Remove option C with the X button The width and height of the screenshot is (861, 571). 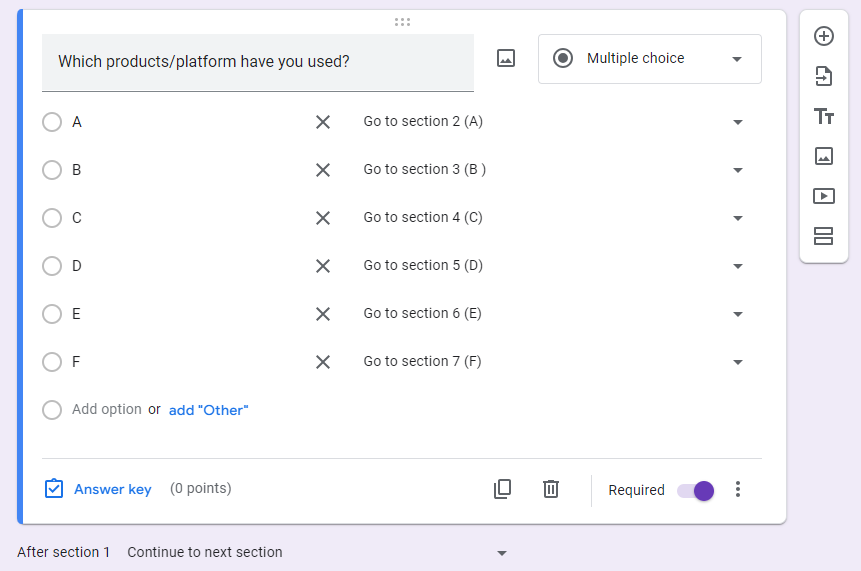[x=323, y=218]
